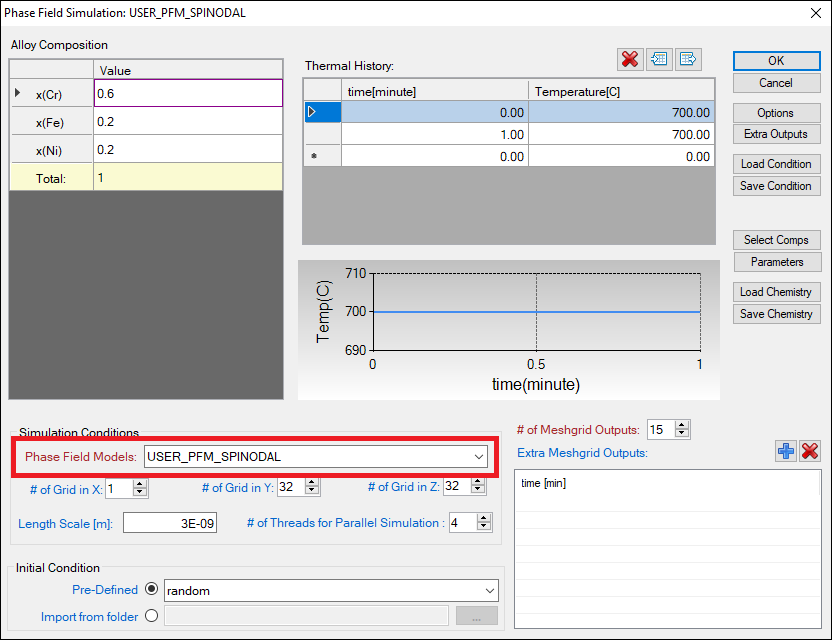Decrease the number of Threads for Parallel Simulation
The image size is (832, 640).
(485, 527)
